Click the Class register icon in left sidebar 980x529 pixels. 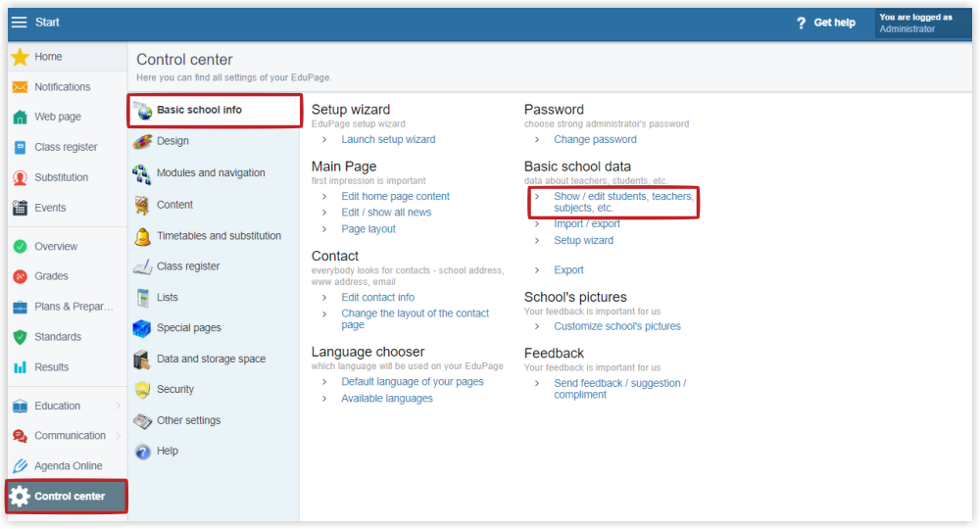pos(20,147)
